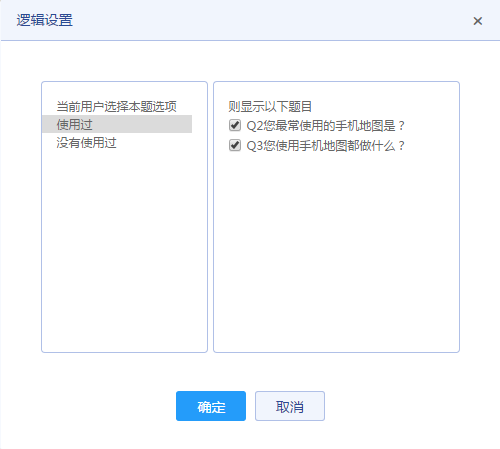The width and height of the screenshot is (500, 449).
Task: Click the 逻辑设置 dialog title
Action: tap(45, 20)
